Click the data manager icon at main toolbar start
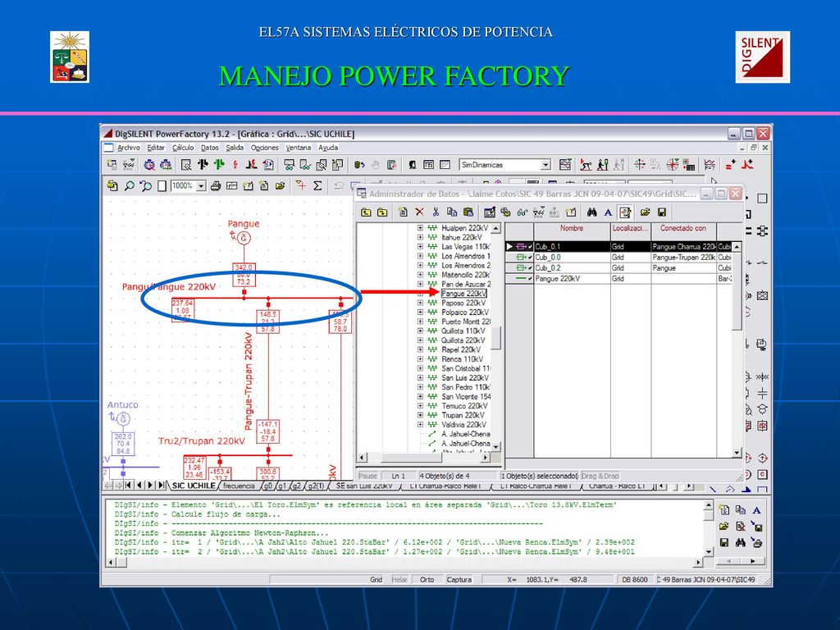The image size is (840, 630). [112, 164]
